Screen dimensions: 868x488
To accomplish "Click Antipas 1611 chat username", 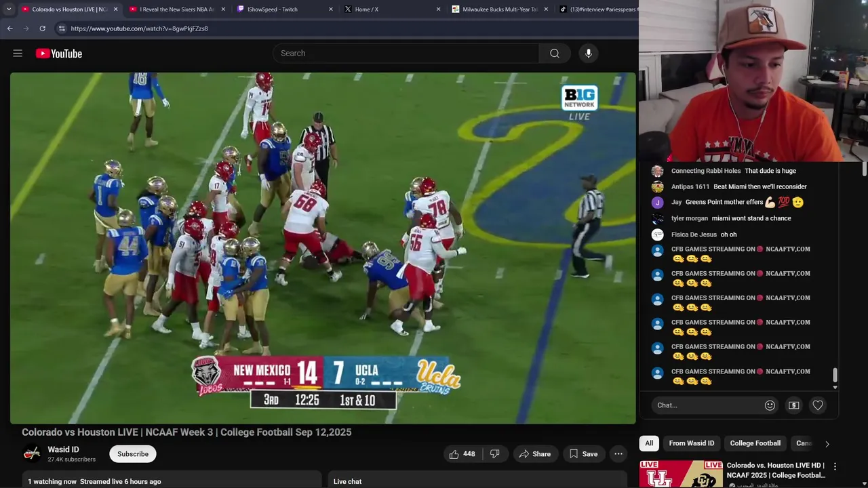I will click(690, 187).
